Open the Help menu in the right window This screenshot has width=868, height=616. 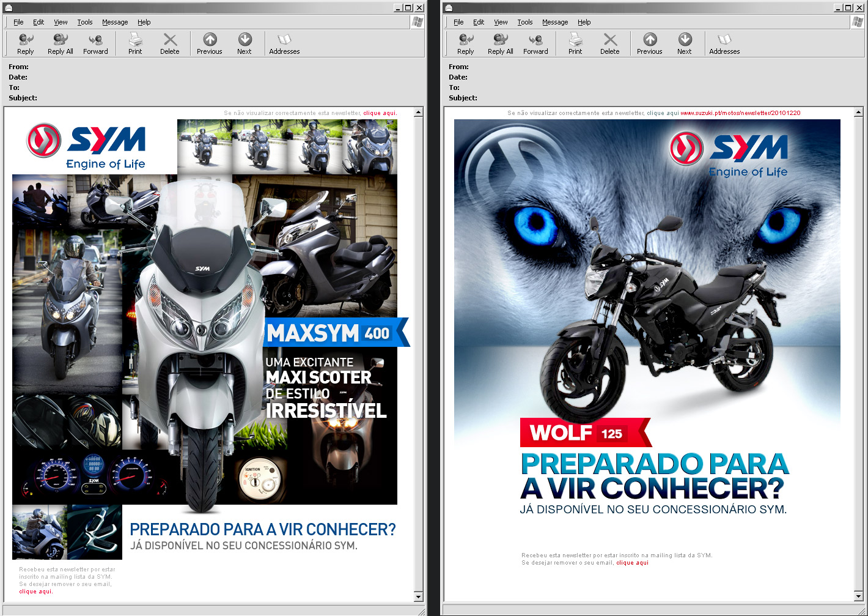click(584, 22)
